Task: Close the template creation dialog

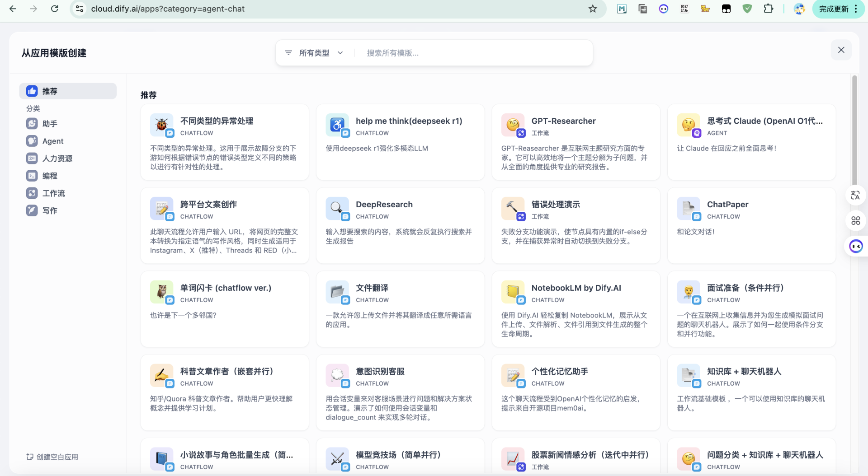Action: pyautogui.click(x=841, y=50)
